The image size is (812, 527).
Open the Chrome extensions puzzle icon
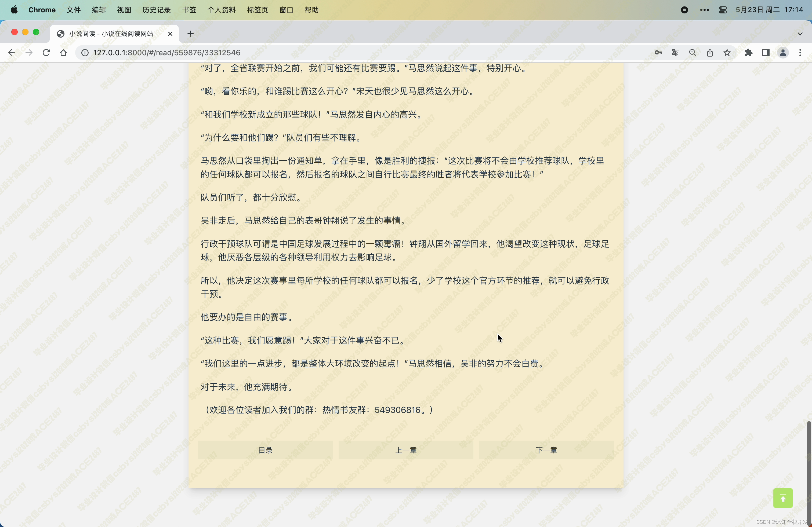point(748,53)
